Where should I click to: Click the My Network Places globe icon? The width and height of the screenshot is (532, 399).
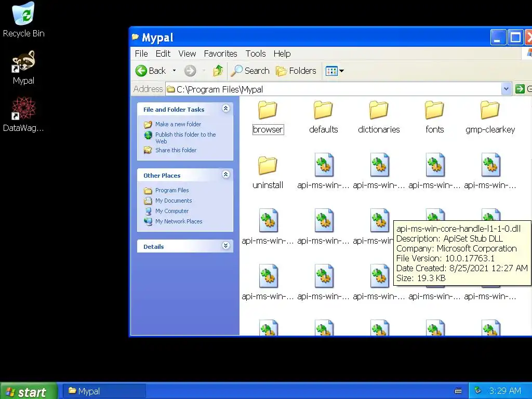point(148,221)
